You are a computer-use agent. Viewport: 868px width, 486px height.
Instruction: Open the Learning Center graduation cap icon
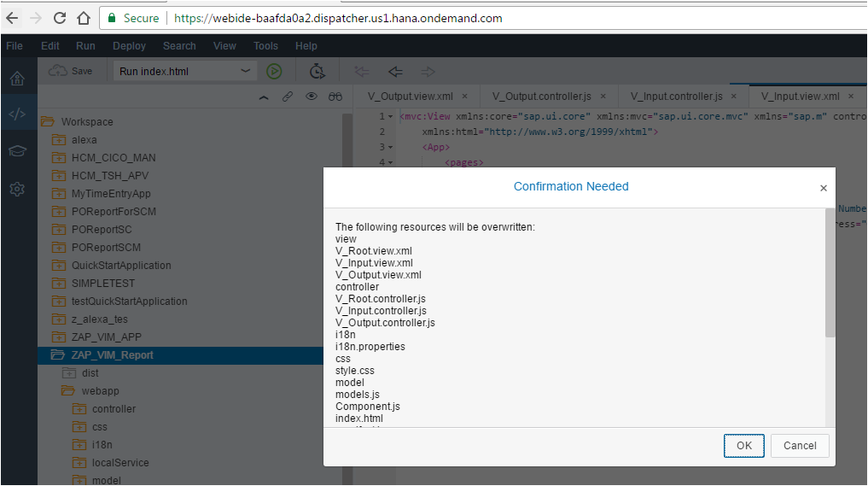coord(18,151)
